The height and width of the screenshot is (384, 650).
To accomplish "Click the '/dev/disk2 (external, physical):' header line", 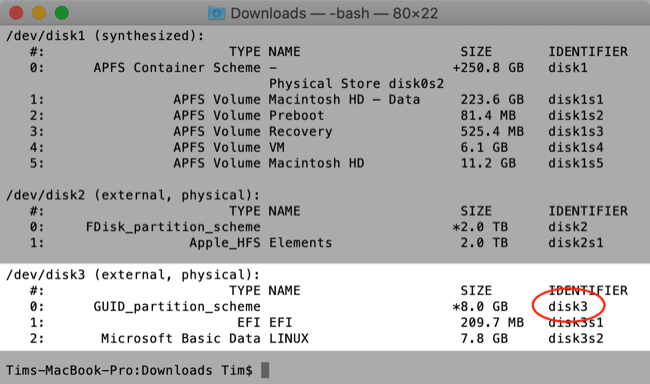I will 133,195.
